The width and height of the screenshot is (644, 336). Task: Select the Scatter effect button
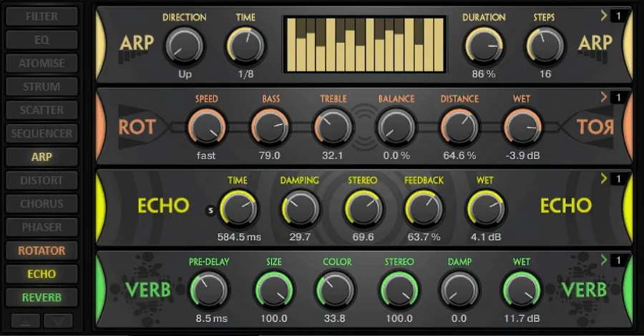coord(42,110)
